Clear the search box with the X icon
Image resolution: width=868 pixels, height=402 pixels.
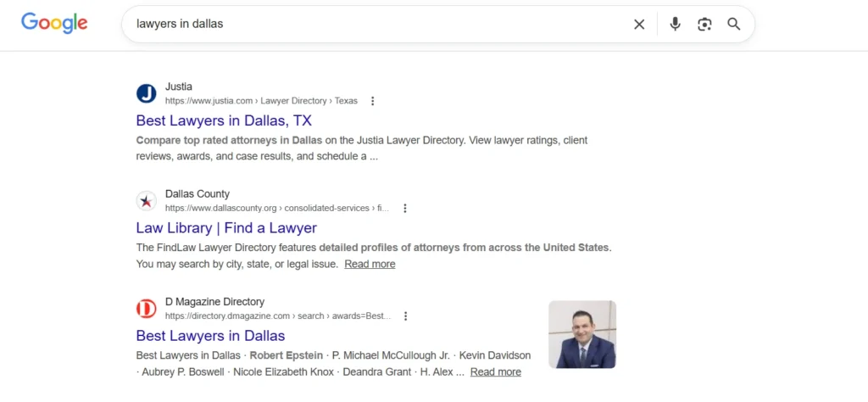click(639, 25)
